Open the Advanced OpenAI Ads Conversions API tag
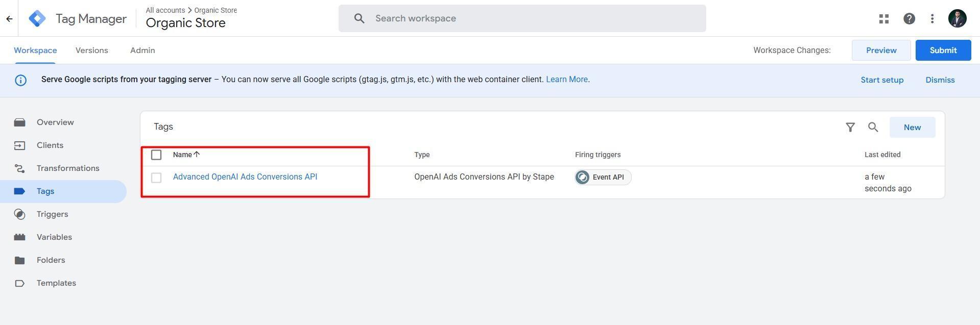 coord(245,177)
